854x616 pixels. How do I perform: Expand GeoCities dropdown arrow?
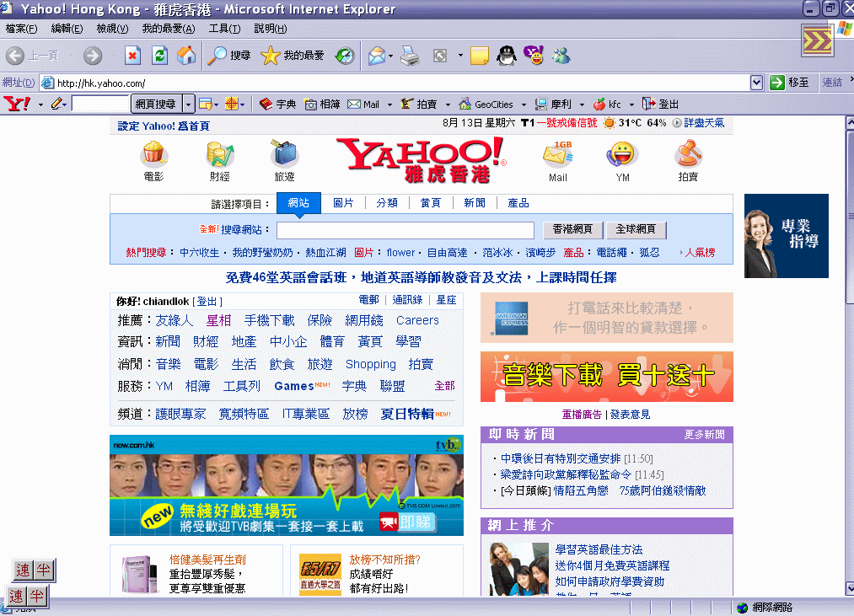(x=524, y=104)
